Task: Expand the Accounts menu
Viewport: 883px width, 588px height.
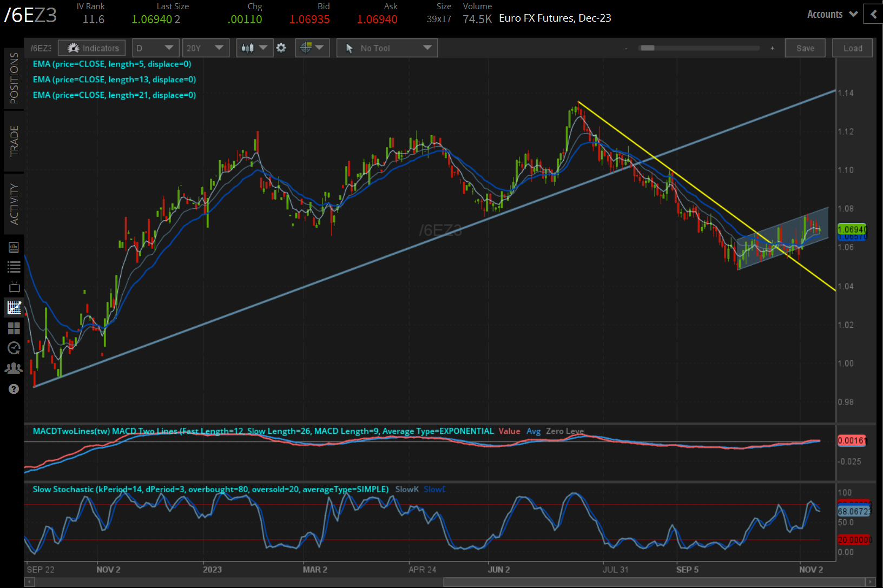Action: click(x=832, y=15)
